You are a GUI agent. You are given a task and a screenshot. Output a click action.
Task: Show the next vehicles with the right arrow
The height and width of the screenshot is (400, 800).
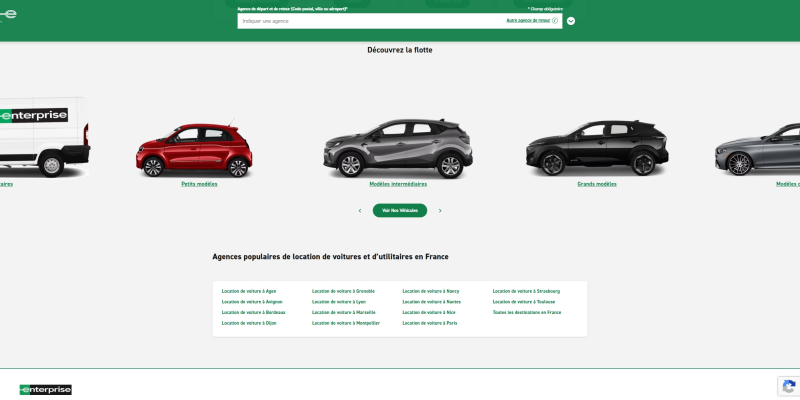[x=440, y=211]
